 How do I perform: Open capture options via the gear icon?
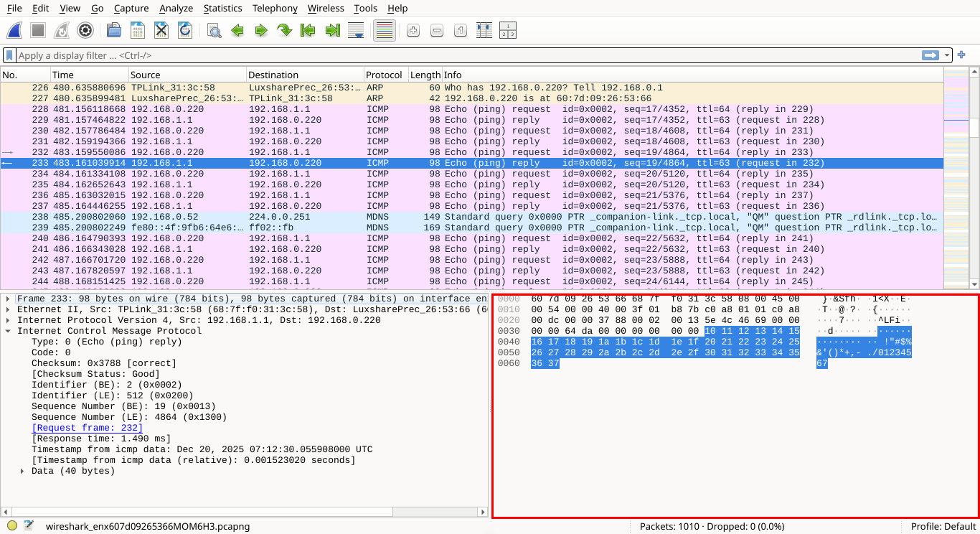pos(85,30)
